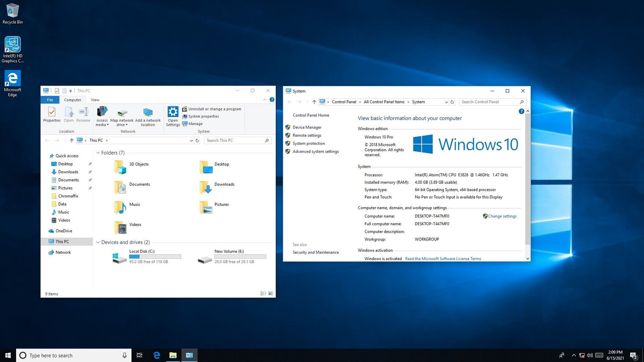
Task: Click the Search Control Panel field
Action: [x=489, y=102]
